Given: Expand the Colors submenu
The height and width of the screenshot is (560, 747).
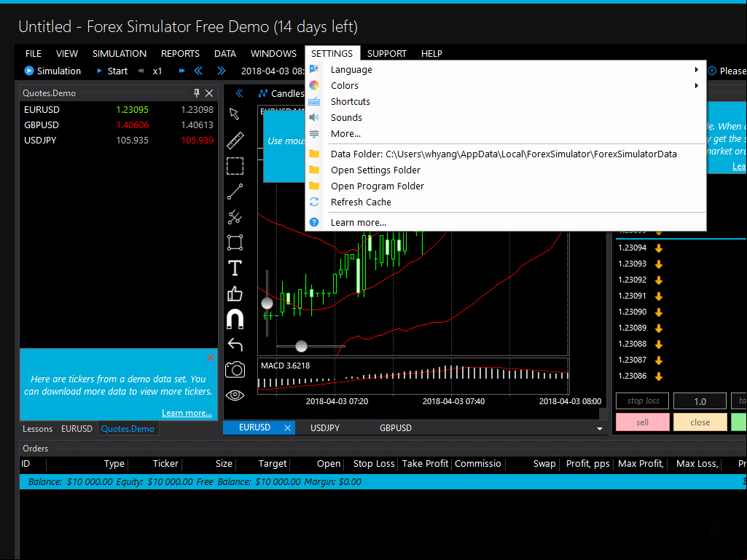Looking at the screenshot, I should (506, 86).
